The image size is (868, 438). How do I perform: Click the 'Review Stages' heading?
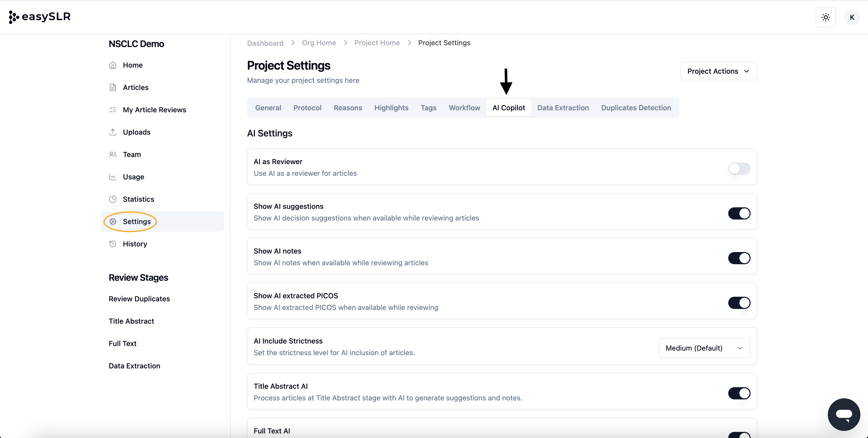click(138, 278)
